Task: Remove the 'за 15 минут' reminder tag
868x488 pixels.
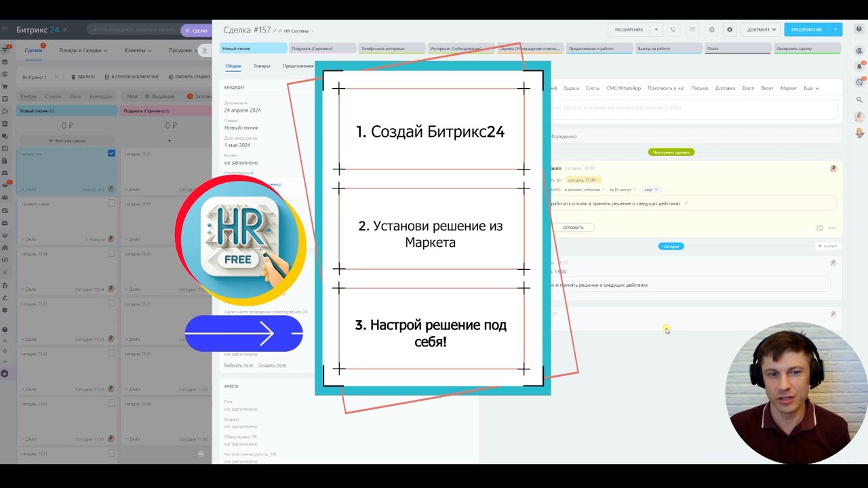Action: click(x=635, y=190)
